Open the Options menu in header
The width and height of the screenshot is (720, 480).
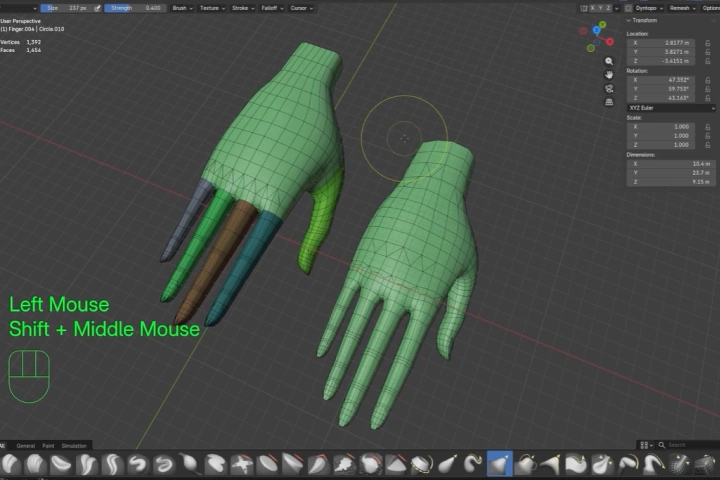click(x=710, y=8)
